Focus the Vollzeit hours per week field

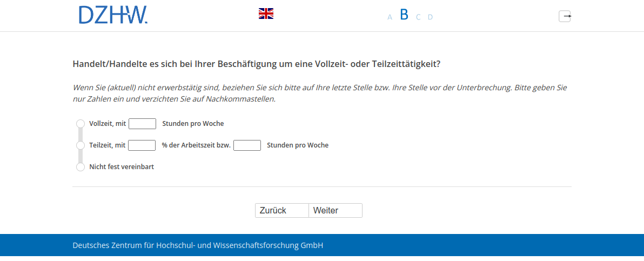[x=142, y=124]
